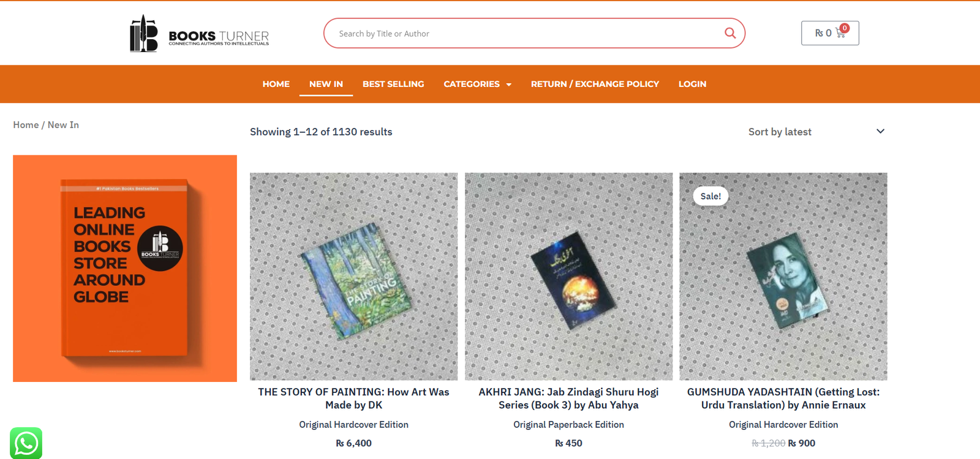Open Return / Exchange Policy page
Image resolution: width=980 pixels, height=459 pixels.
coord(595,84)
